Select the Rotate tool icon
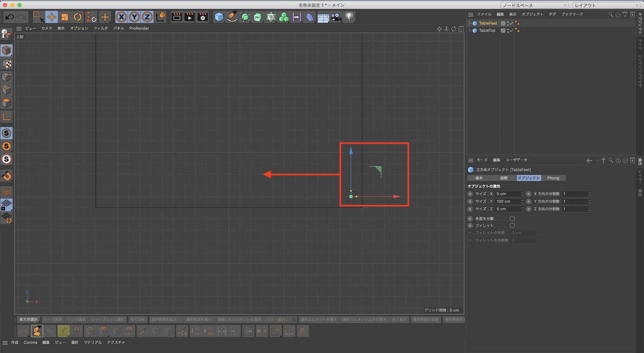Screen dimensions: 644x353 pyautogui.click(x=78, y=17)
